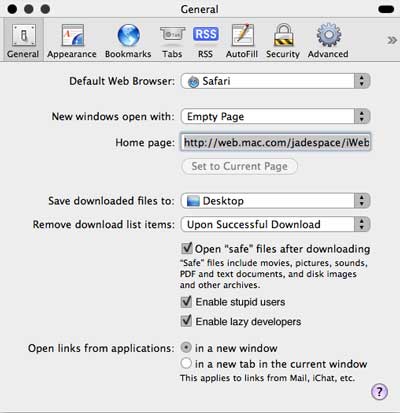Screen dimensions: 400x413
Task: Click the note about Mail, iChat links
Action: [267, 378]
